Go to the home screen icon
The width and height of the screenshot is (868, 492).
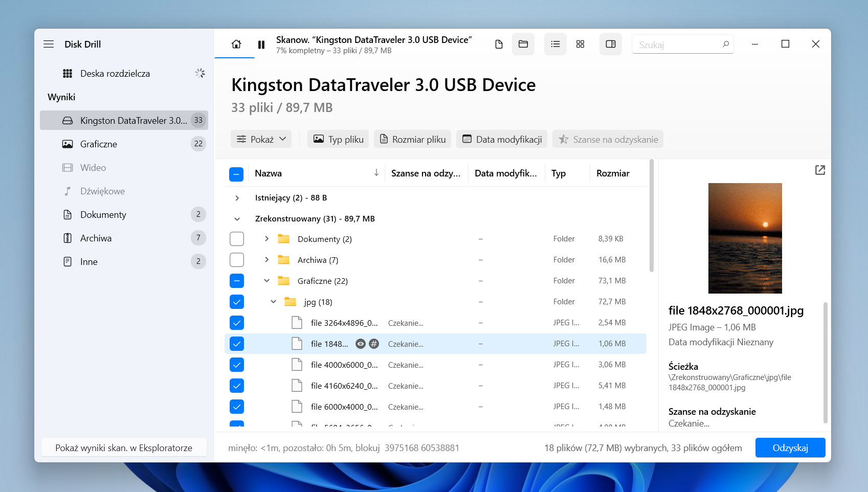[x=236, y=44]
